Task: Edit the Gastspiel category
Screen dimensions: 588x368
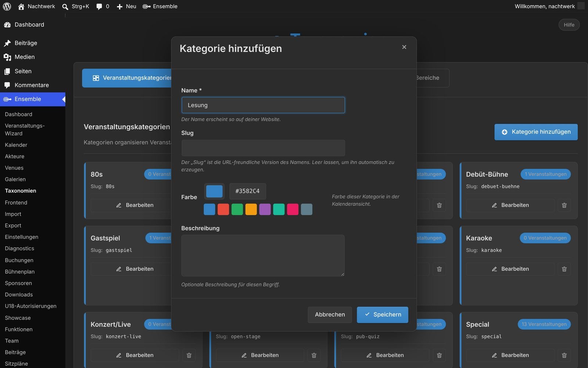Action: 135,269
